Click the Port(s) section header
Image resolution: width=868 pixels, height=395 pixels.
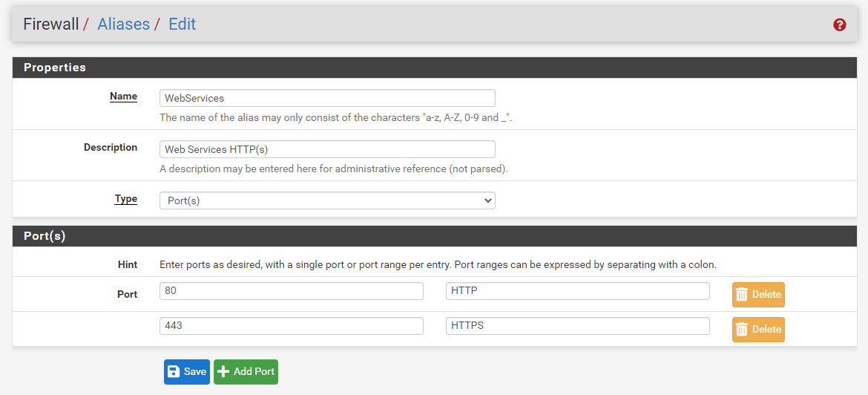click(435, 236)
